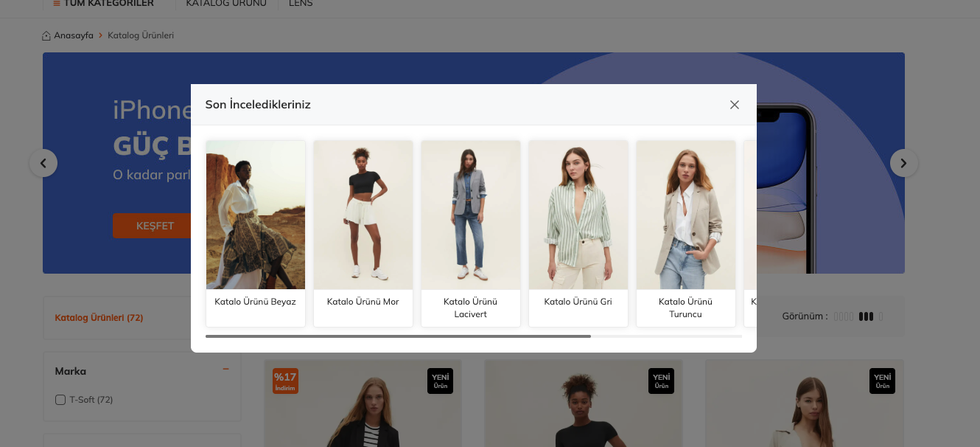The image size is (980, 447).
Task: Click the 'Görünüm :' label
Action: coord(805,316)
